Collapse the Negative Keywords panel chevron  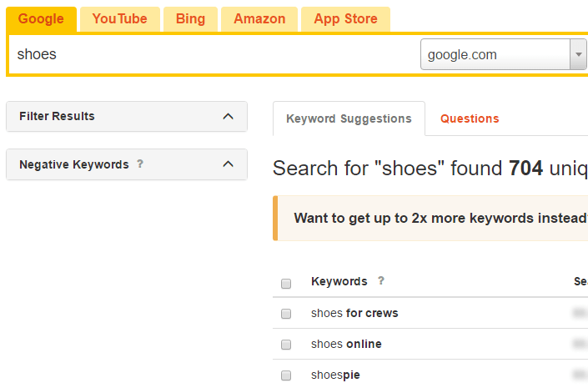click(x=228, y=164)
